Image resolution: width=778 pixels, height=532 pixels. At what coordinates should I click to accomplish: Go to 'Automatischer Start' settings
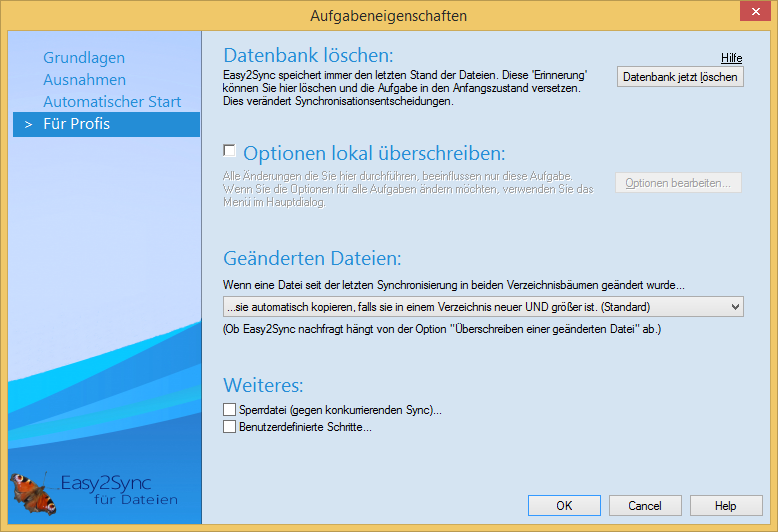112,102
